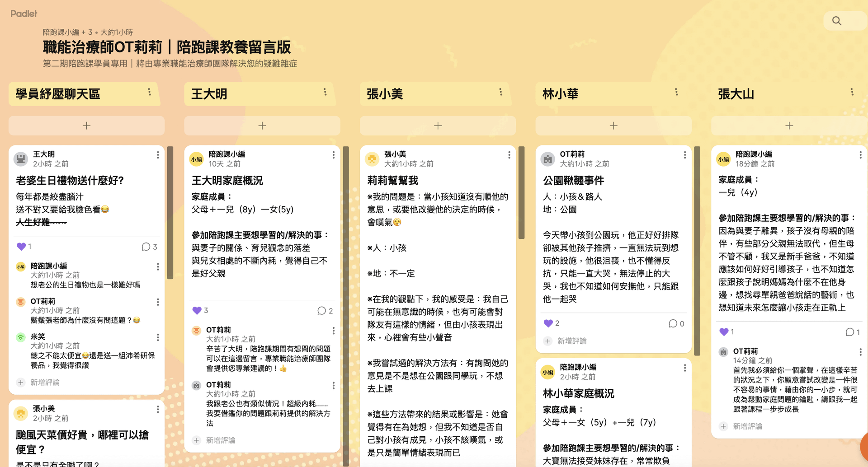Open the 林小華 column menu
868x467 pixels.
pos(676,92)
